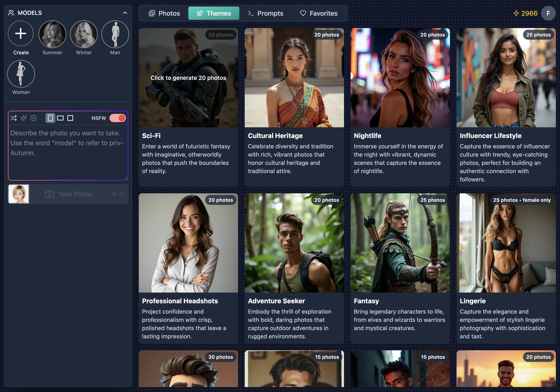Click the clear prompt octagon icon
560x392 pixels.
tap(33, 118)
